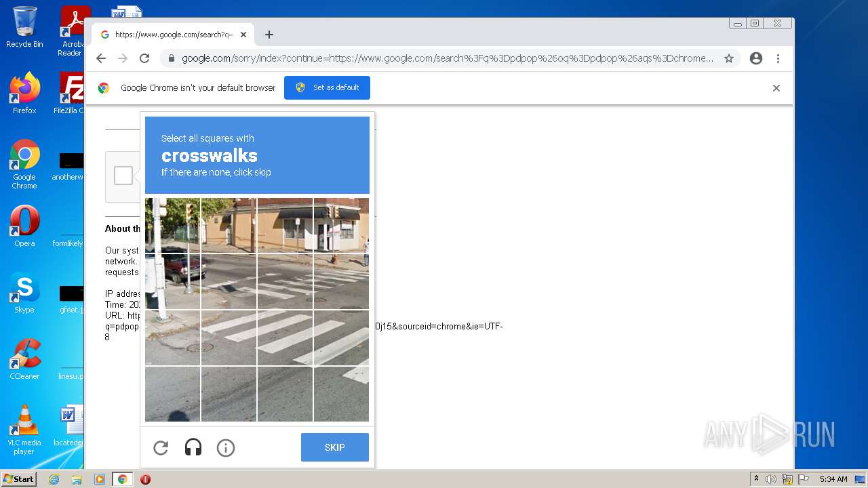Screen dimensions: 868x488
Task: Open Windows Explorer folder from taskbar
Action: click(x=77, y=479)
